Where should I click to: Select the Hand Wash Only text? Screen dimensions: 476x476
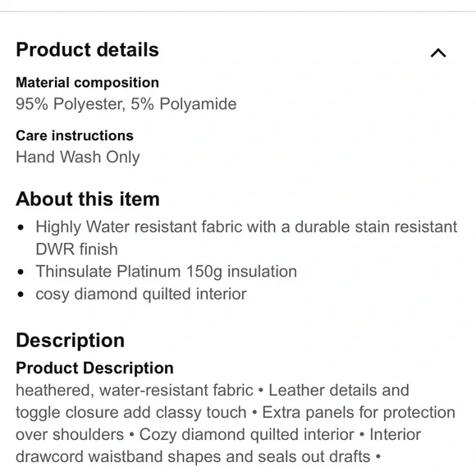(x=78, y=158)
